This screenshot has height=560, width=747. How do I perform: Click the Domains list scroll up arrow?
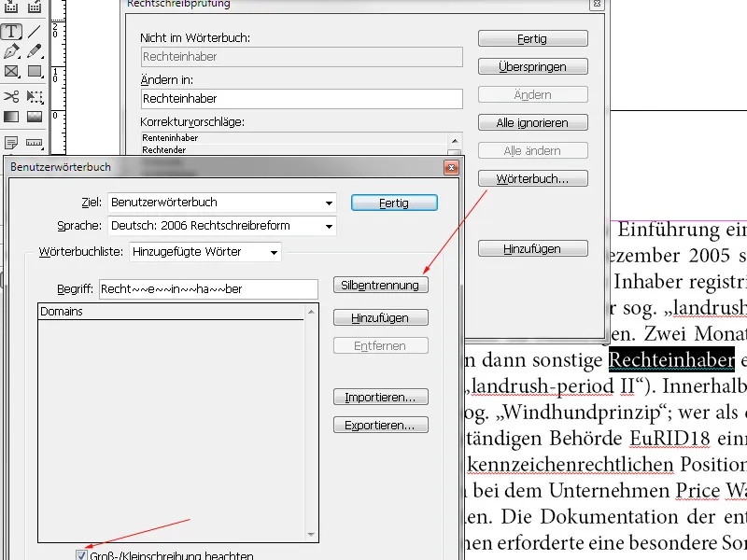tap(311, 312)
